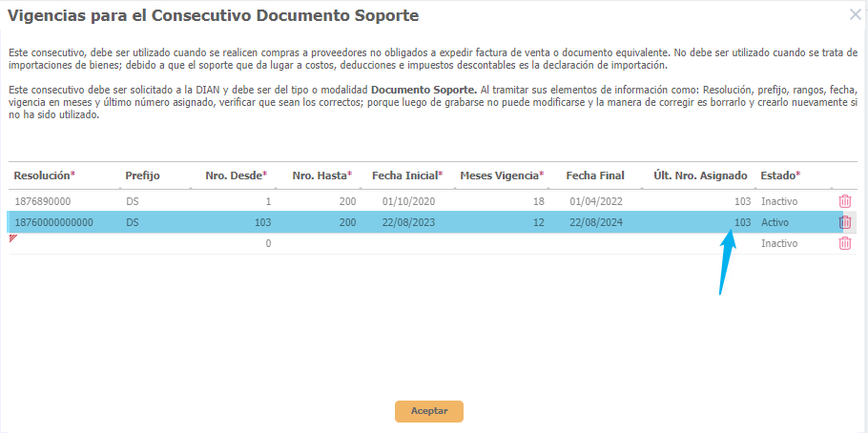Click the Estado column header
Screen dimensions: 868x433
tap(779, 176)
